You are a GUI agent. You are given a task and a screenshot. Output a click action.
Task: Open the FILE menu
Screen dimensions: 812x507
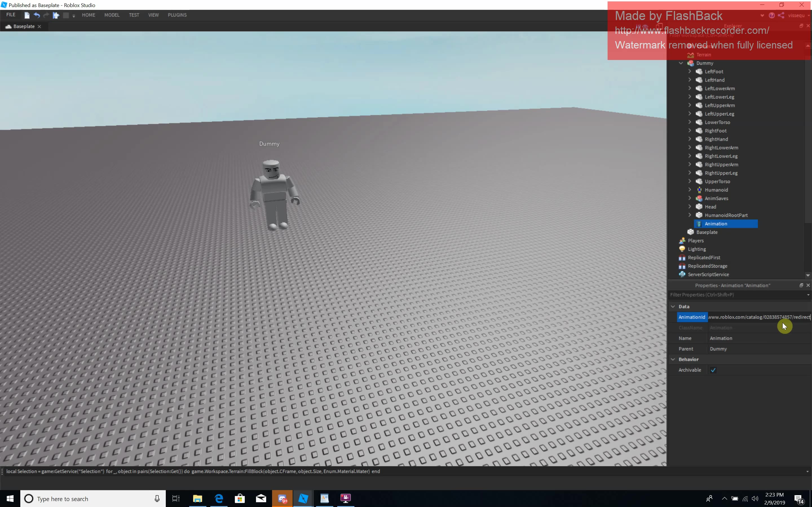(11, 15)
